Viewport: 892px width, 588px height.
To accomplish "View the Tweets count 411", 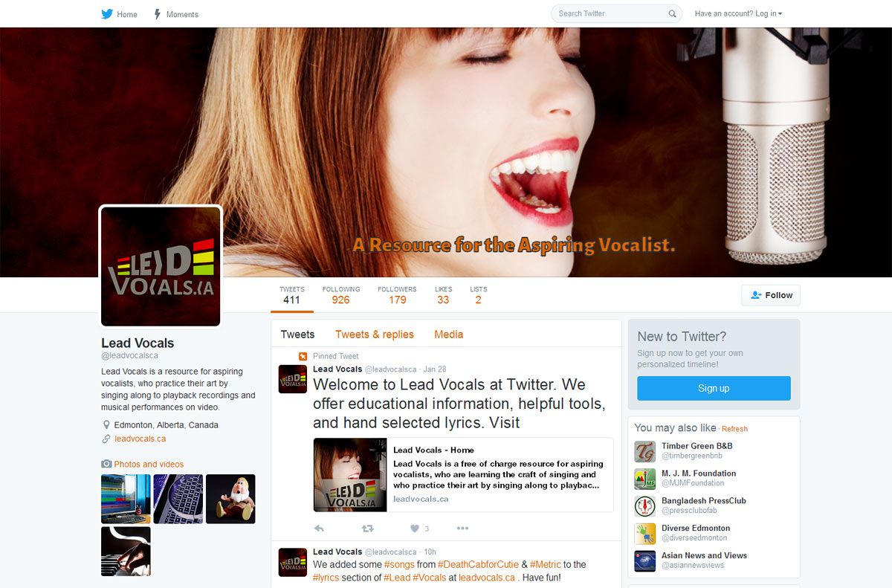I will [x=291, y=296].
